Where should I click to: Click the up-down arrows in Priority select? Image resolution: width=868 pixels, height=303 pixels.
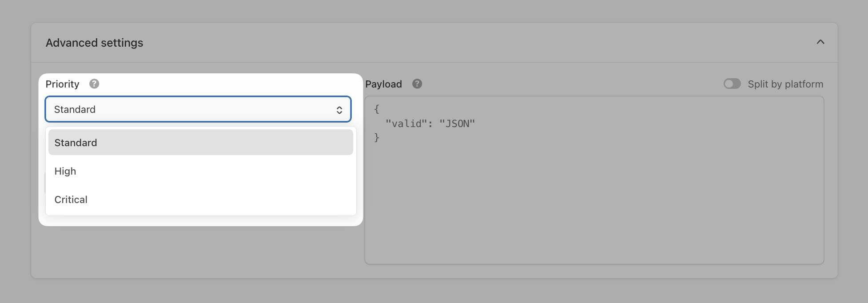pyautogui.click(x=339, y=110)
